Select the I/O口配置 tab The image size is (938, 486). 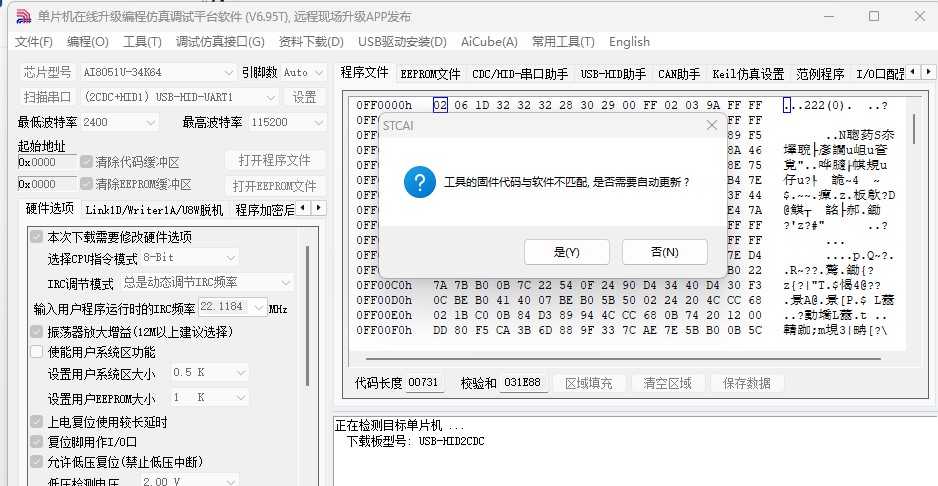click(878, 74)
